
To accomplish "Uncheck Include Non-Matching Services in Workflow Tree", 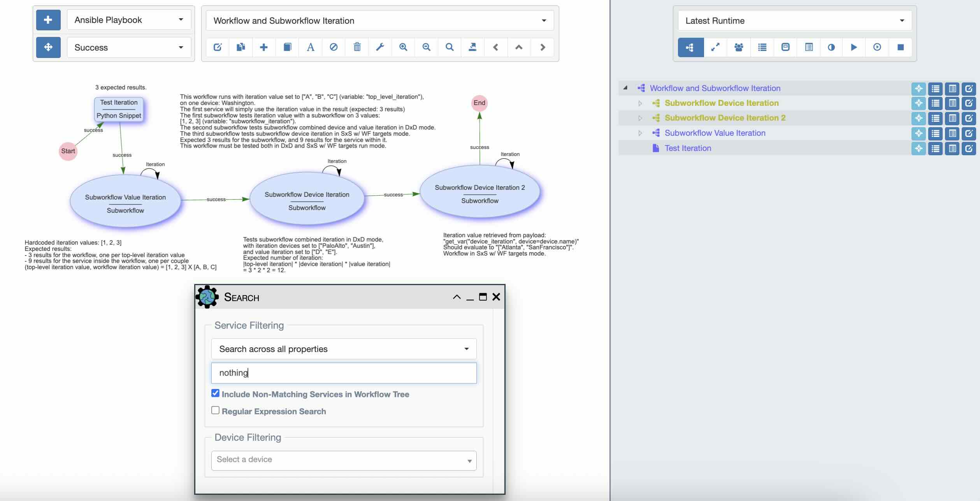I will click(215, 393).
